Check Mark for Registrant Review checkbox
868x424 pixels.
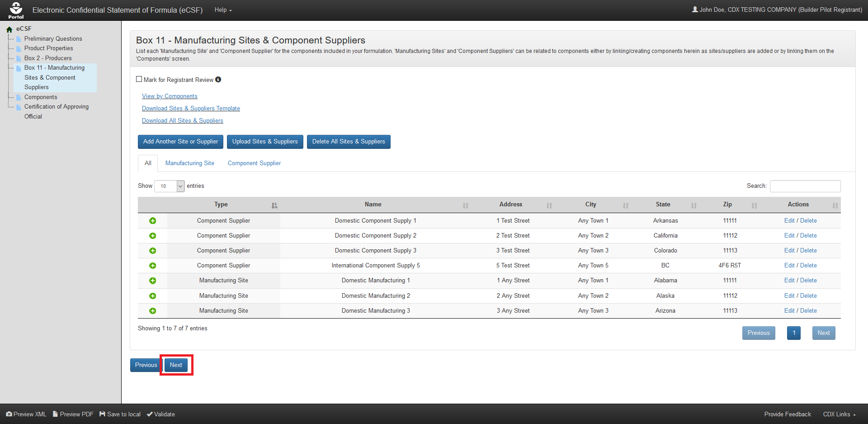(x=139, y=79)
